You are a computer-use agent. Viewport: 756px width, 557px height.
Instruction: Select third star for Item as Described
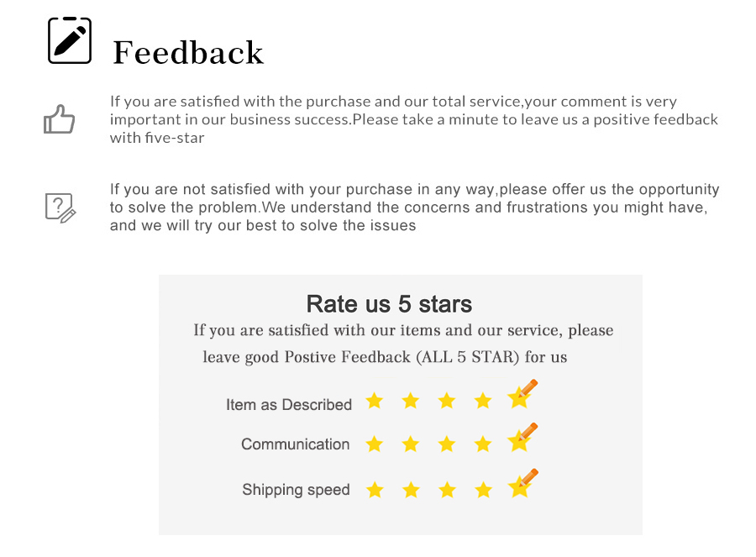(447, 401)
